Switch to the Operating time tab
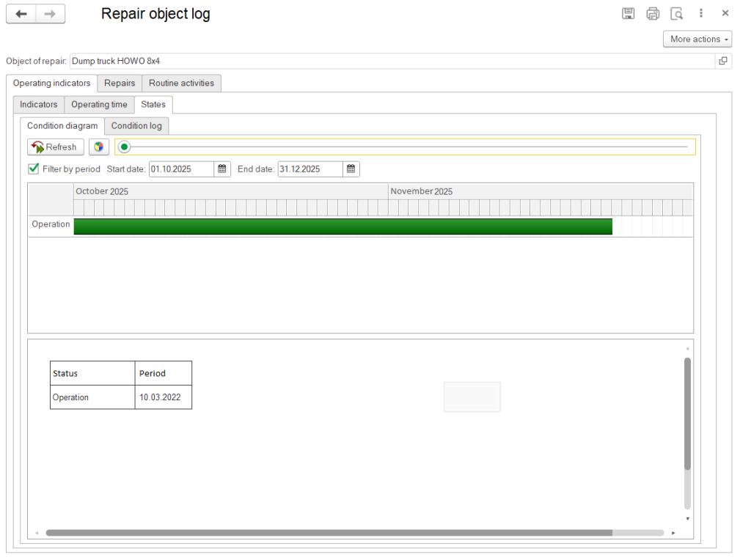The height and width of the screenshot is (560, 751). click(99, 105)
